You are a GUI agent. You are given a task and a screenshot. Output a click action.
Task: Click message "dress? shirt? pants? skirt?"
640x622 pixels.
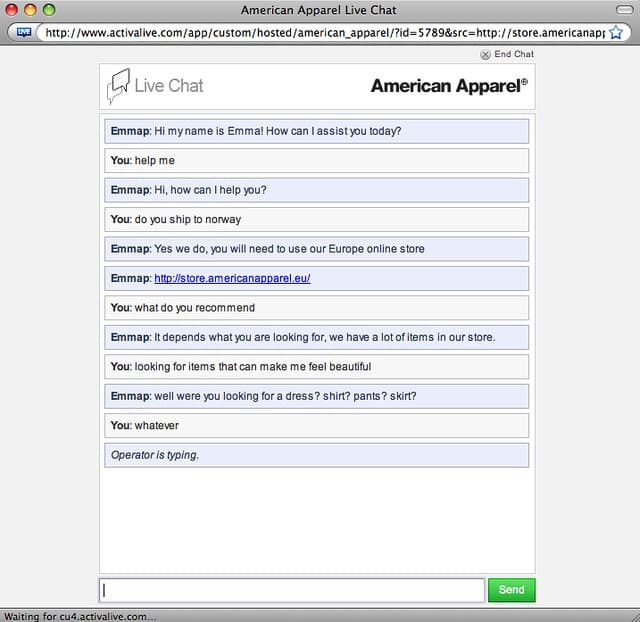[x=316, y=396]
